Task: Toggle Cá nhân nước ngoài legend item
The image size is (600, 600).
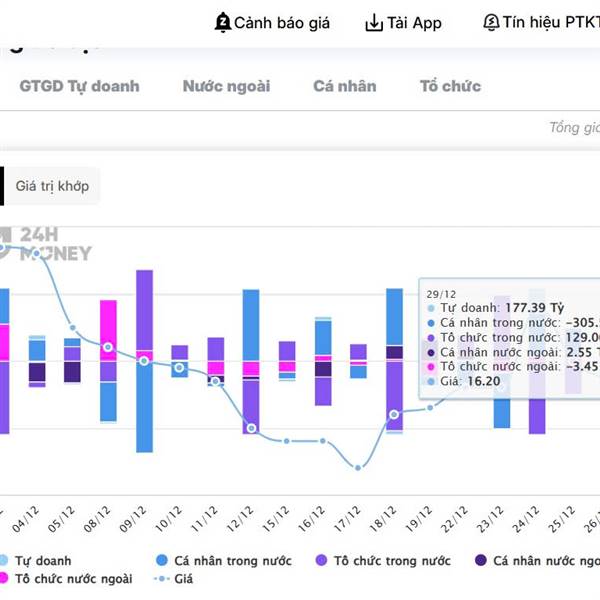Action: coord(540,561)
